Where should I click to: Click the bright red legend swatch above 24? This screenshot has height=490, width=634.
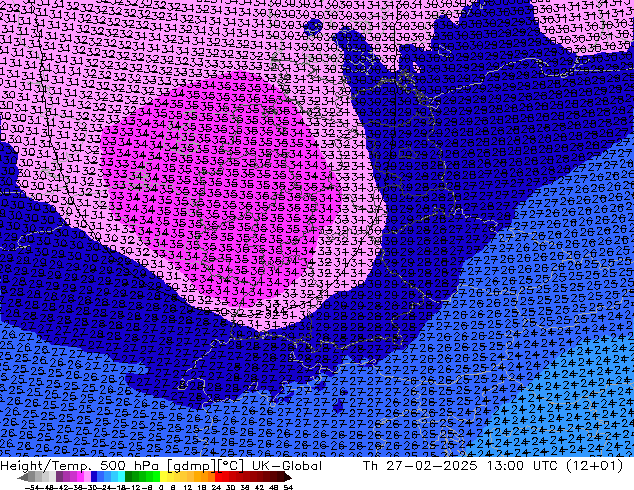[218, 477]
